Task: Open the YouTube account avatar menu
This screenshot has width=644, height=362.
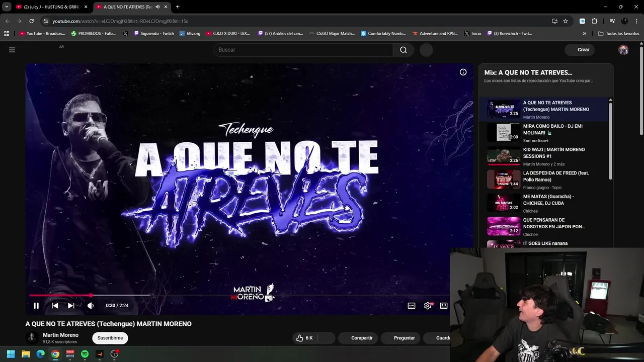Action: click(x=623, y=50)
